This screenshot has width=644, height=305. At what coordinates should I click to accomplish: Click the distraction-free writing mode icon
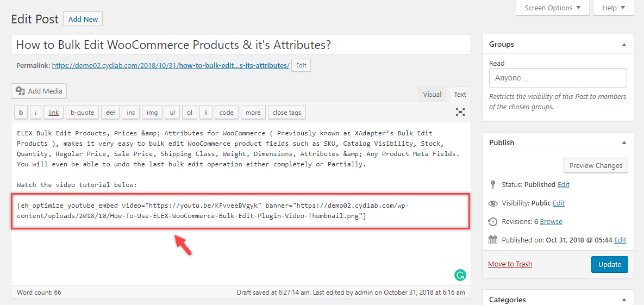[x=460, y=112]
